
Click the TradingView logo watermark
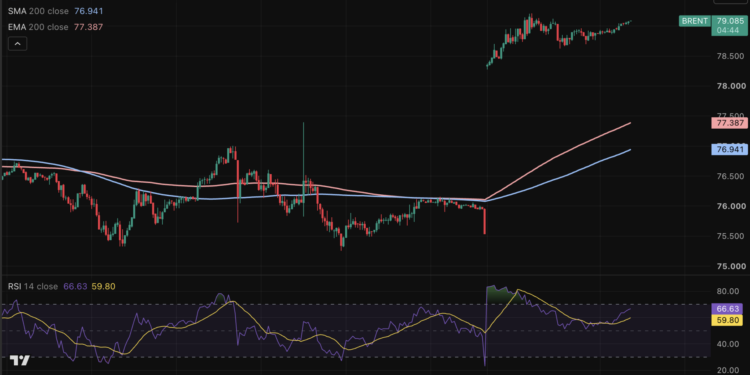pos(20,361)
